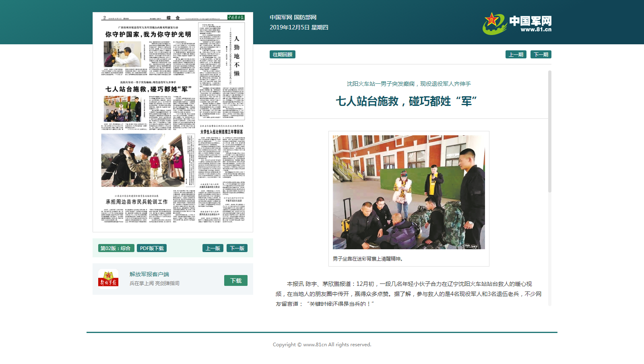Screen dimensions: 644x364
Task: Open the 解放军报客户端 link
Action: click(149, 274)
